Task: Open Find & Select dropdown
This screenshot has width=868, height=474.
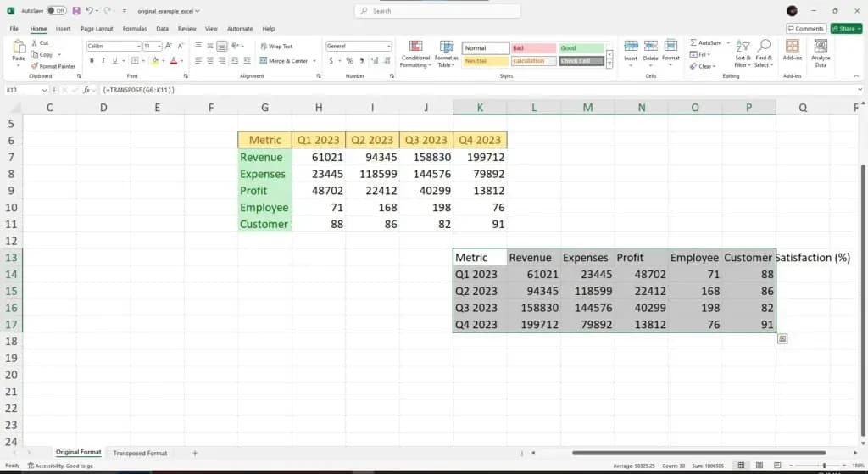Action: (x=764, y=53)
